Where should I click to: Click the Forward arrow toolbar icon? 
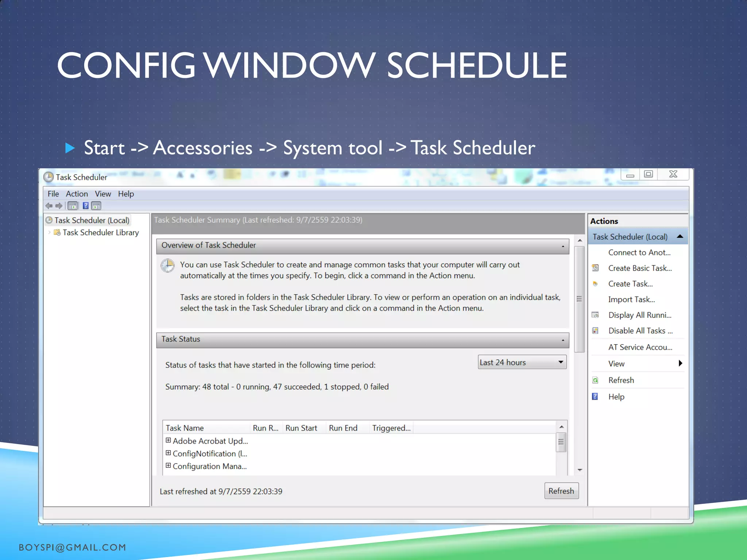(59, 206)
